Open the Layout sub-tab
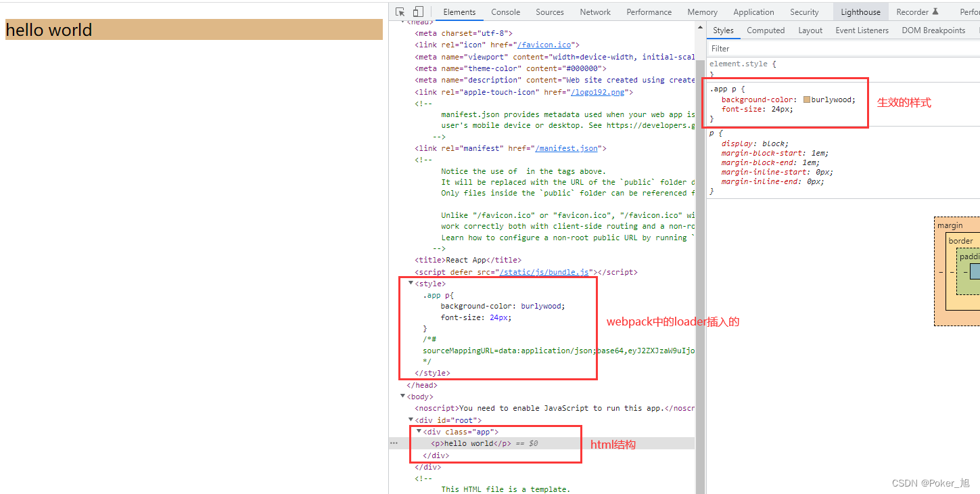This screenshot has height=494, width=980. tap(810, 30)
